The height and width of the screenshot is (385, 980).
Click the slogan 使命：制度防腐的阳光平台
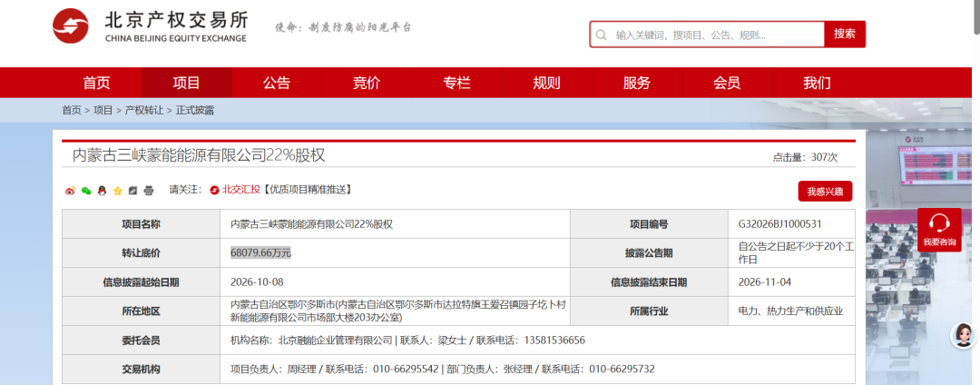[x=343, y=27]
